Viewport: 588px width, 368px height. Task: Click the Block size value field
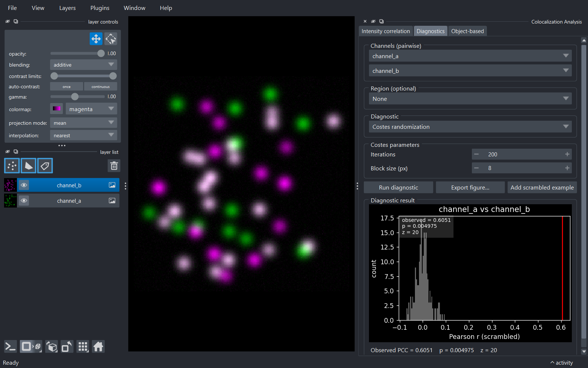click(x=522, y=168)
